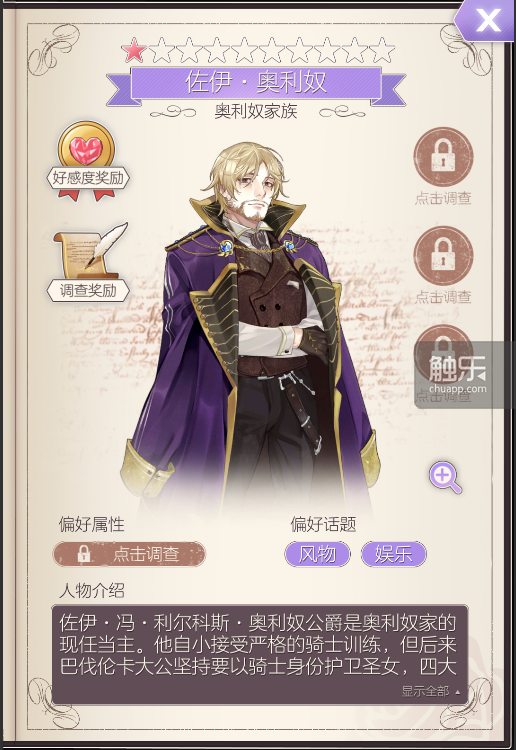
Task: Open the 调查奖励 scroll and quill icon
Action: [90, 250]
